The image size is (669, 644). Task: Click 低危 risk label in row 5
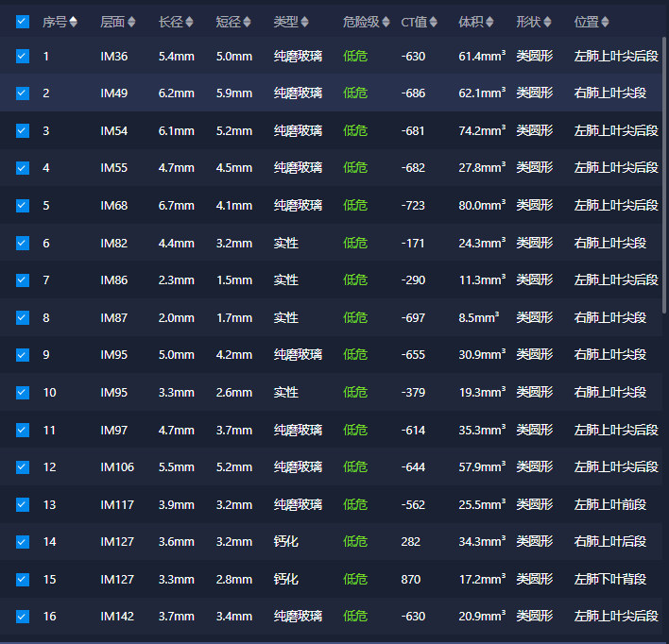355,205
